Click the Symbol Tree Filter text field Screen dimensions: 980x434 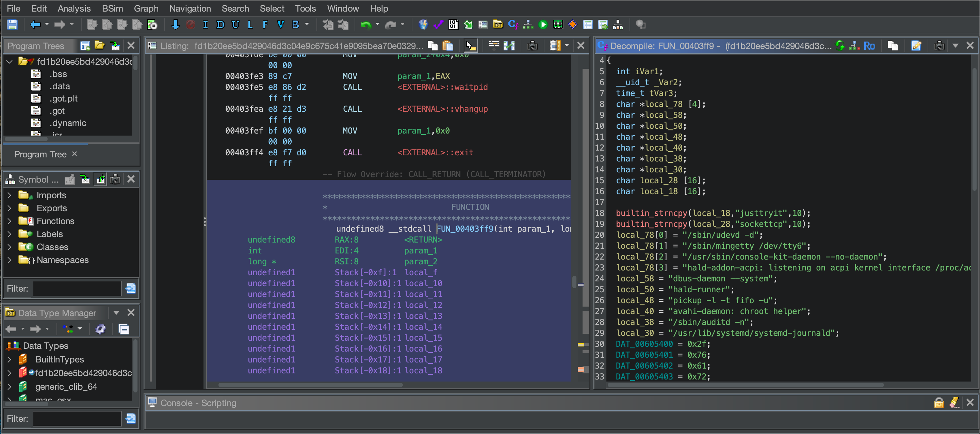click(77, 289)
